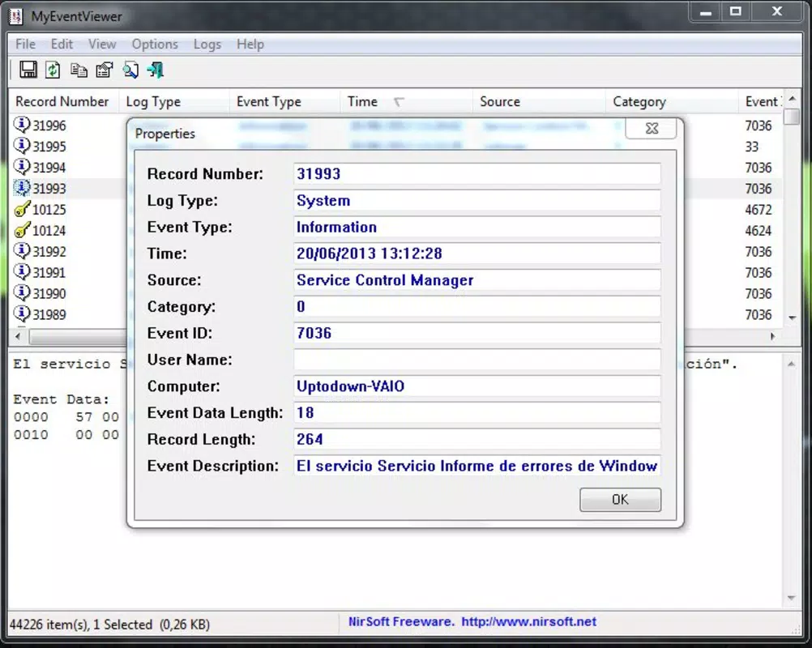The height and width of the screenshot is (648, 812).
Task: Click the MyEventViewer title bar app icon
Action: 16,16
